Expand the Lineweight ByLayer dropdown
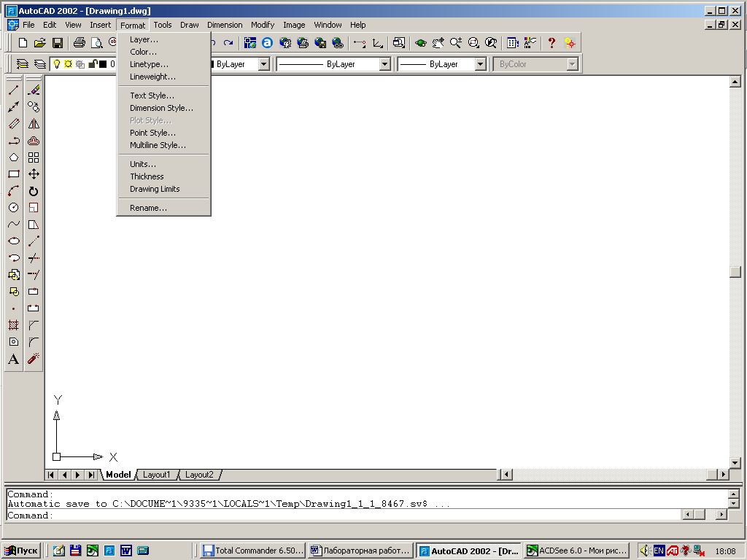This screenshot has height=560, width=747. point(480,64)
